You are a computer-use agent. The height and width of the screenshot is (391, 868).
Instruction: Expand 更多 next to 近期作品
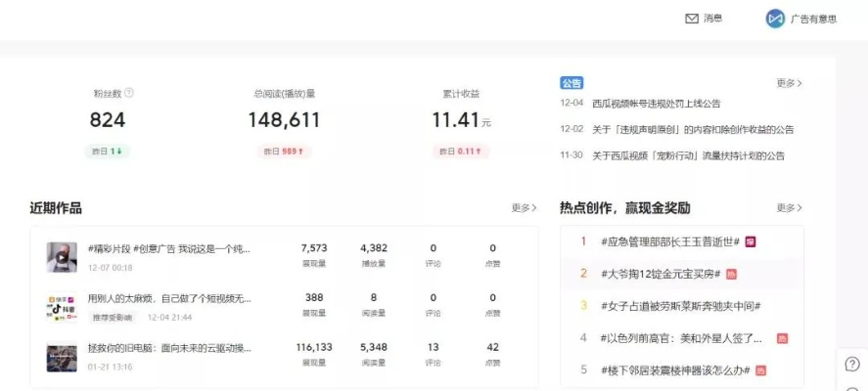tap(524, 208)
